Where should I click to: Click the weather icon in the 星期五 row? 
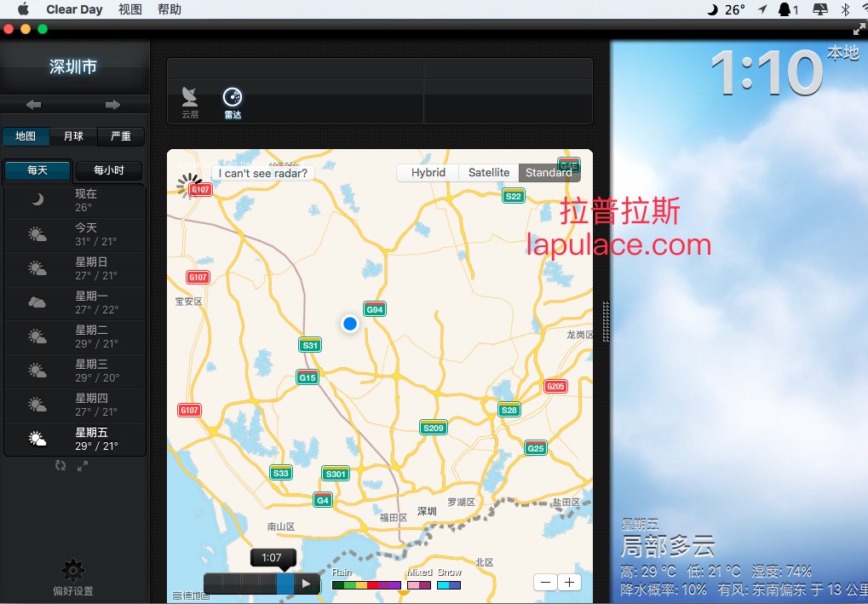pyautogui.click(x=37, y=439)
